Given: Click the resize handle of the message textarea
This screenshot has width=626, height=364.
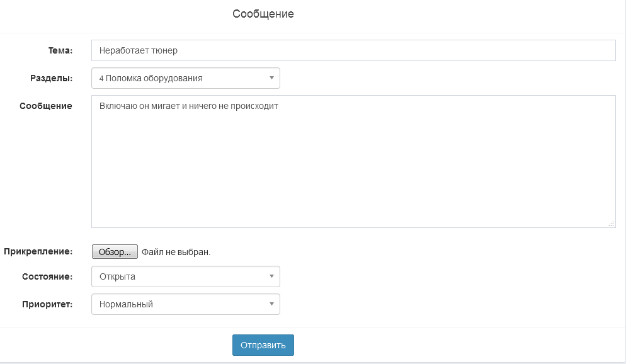Looking at the screenshot, I should pos(611,224).
